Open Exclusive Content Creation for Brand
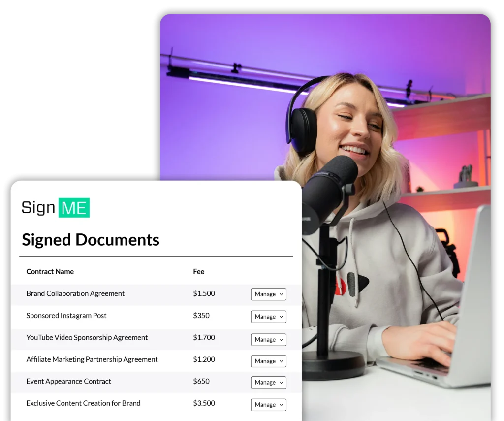Screen dimensions: 504x421 click(83, 403)
